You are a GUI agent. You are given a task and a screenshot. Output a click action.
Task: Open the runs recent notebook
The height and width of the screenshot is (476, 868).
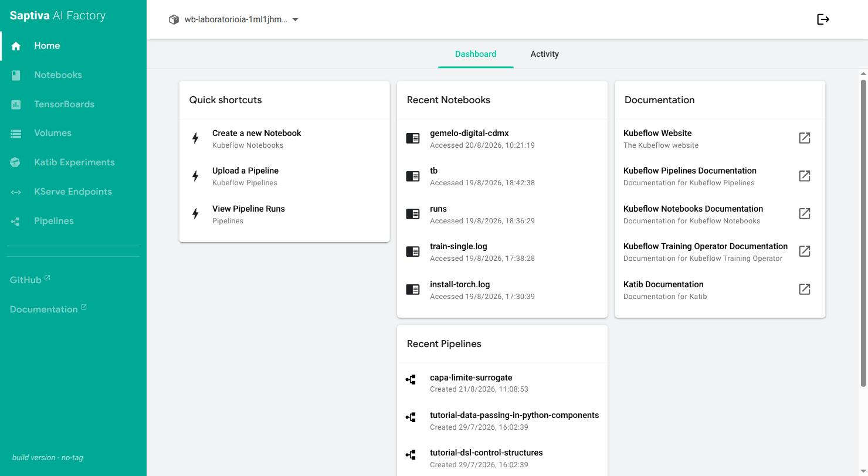click(x=502, y=214)
